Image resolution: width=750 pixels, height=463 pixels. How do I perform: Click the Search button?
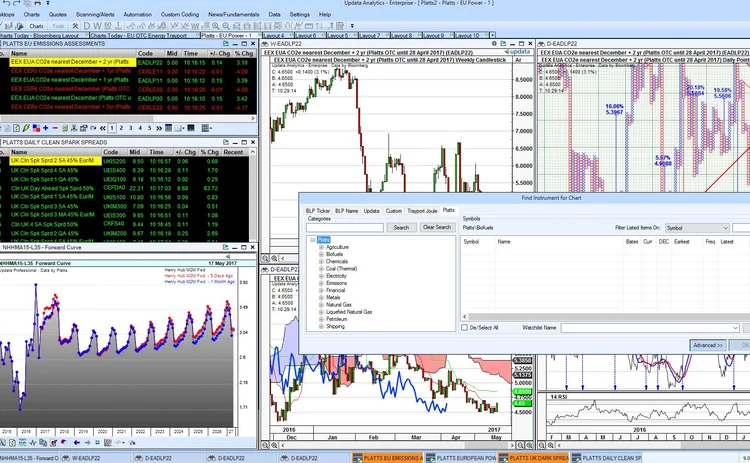tap(401, 228)
